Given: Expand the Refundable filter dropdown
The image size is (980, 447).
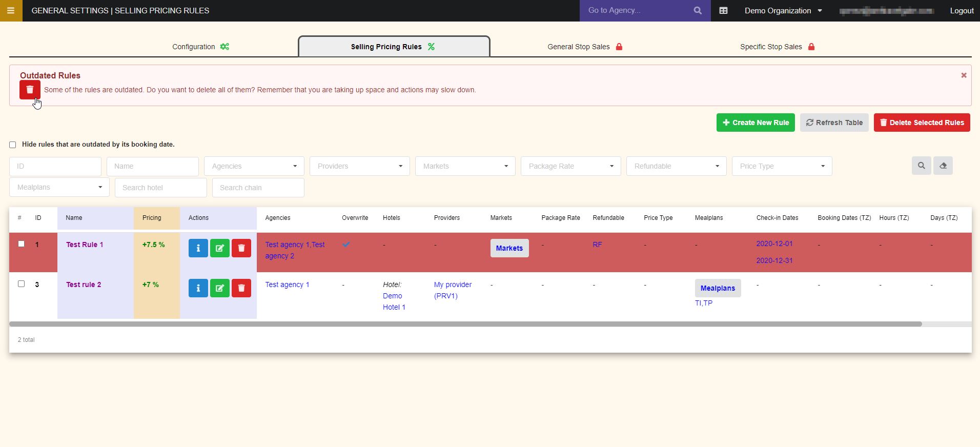Looking at the screenshot, I should (677, 166).
